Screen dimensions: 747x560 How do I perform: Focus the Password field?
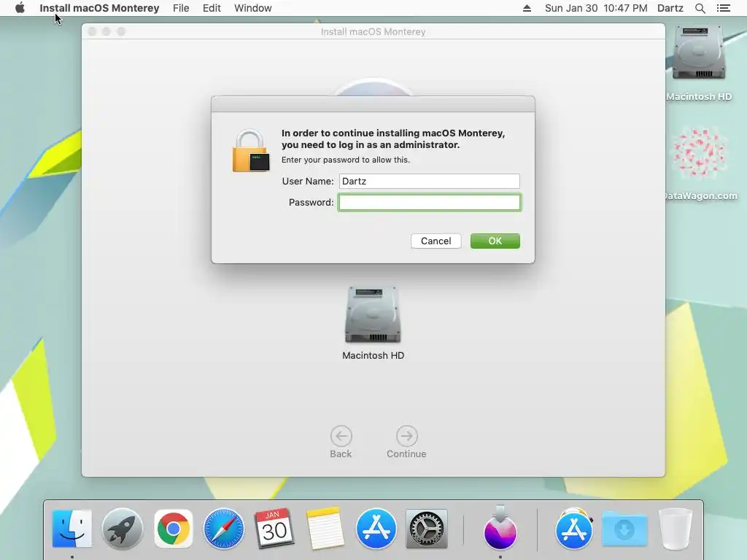429,203
